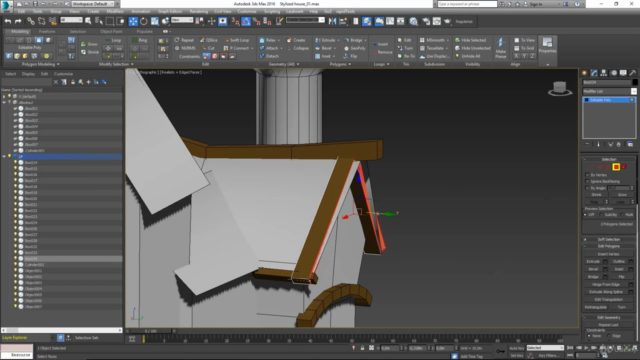Viewport: 640px width, 360px height.
Task: Click the Edit Triangulation button
Action: click(x=608, y=300)
